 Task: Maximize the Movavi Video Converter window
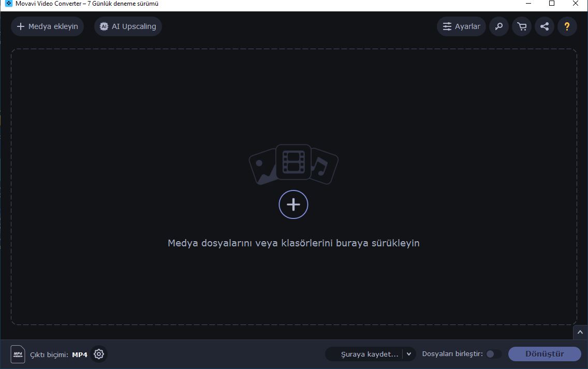(552, 4)
